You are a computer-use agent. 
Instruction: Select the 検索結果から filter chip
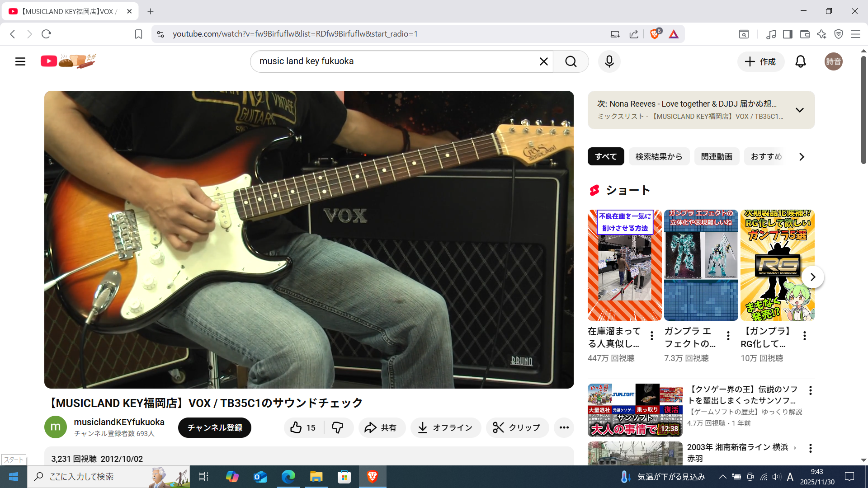tap(659, 157)
